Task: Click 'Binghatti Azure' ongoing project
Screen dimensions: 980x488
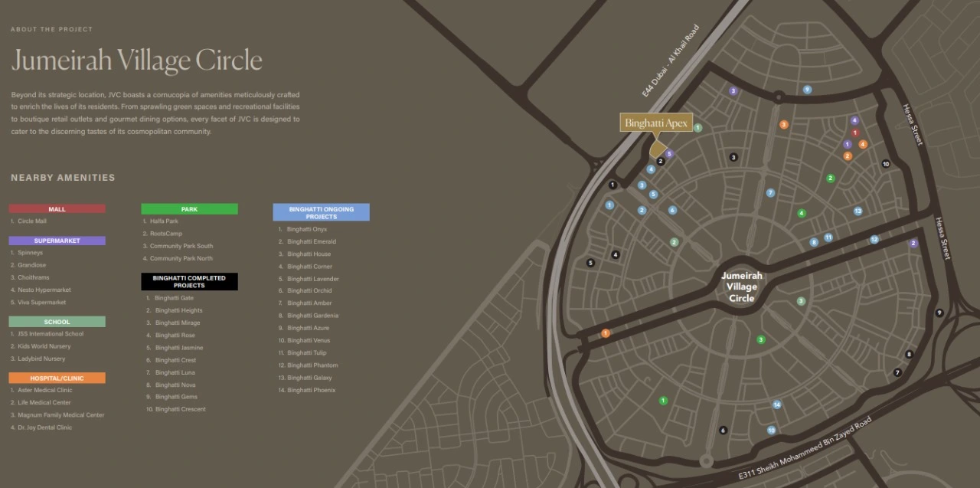Action: click(x=309, y=328)
